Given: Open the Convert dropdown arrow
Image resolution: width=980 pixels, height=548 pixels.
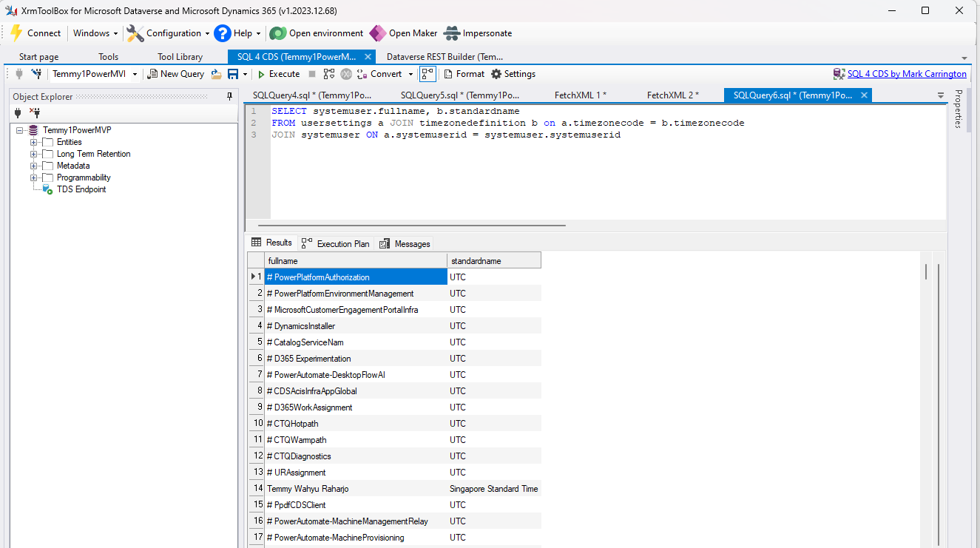Looking at the screenshot, I should coord(409,74).
